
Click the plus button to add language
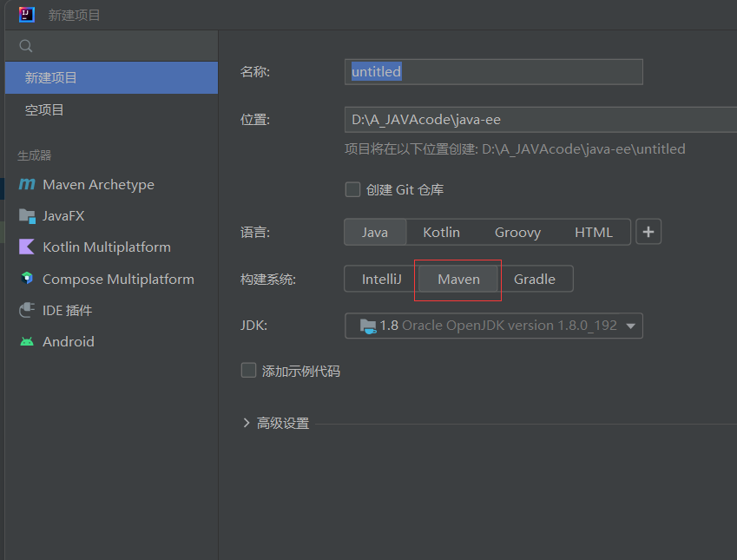coord(648,232)
